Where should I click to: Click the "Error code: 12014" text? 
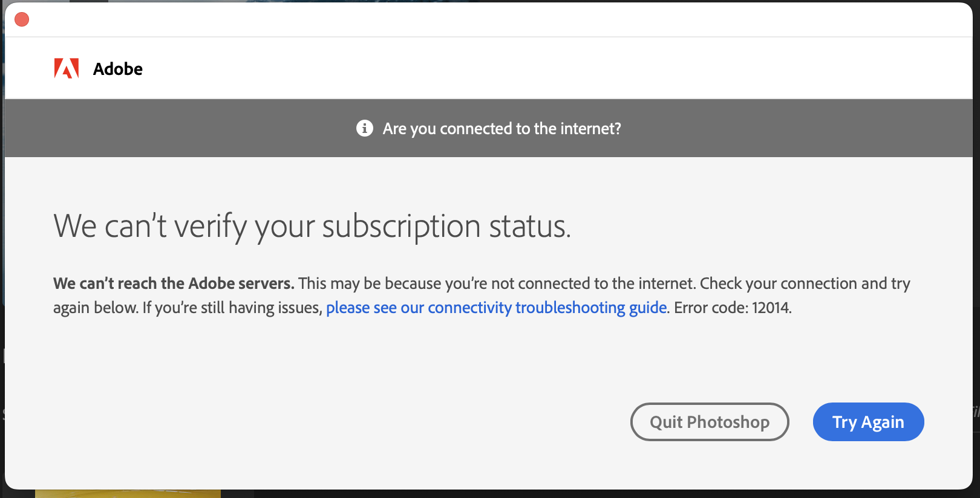click(x=733, y=308)
